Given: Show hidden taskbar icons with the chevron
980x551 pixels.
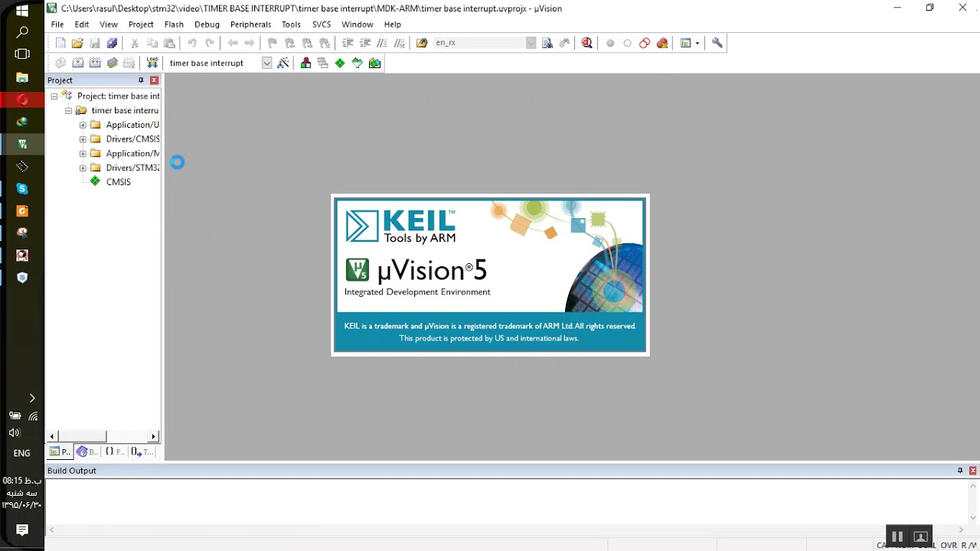Looking at the screenshot, I should point(31,398).
